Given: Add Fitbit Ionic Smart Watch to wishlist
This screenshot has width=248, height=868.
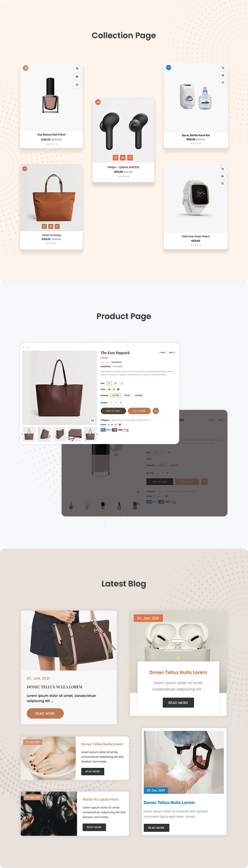Looking at the screenshot, I should pos(222,183).
